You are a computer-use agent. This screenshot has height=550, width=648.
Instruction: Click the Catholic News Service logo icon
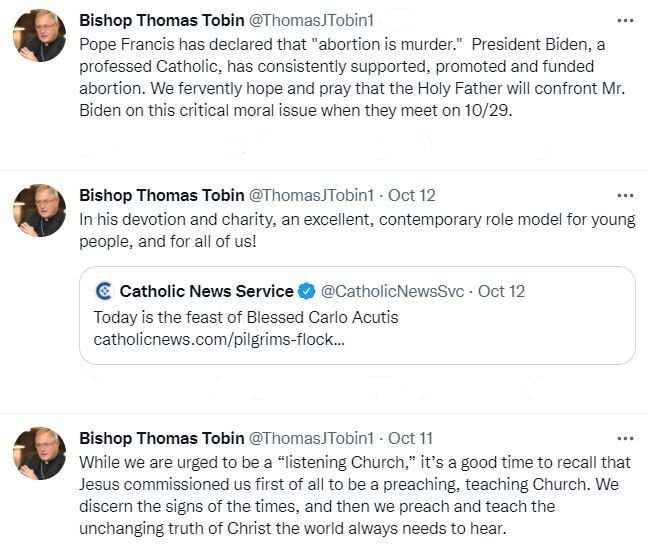(x=104, y=291)
